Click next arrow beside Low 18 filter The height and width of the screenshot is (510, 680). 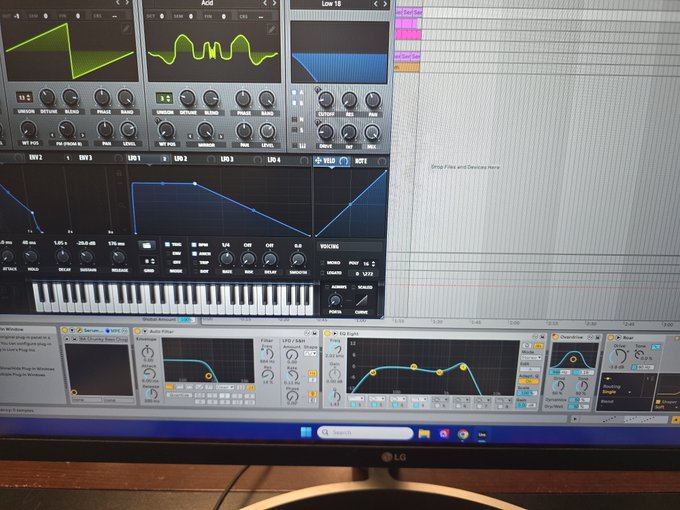click(385, 4)
